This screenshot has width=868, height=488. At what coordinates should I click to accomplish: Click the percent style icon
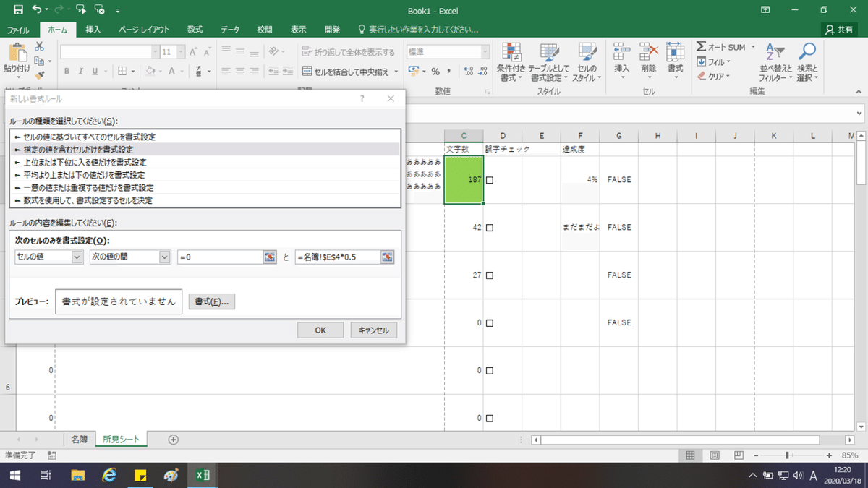[x=435, y=72]
